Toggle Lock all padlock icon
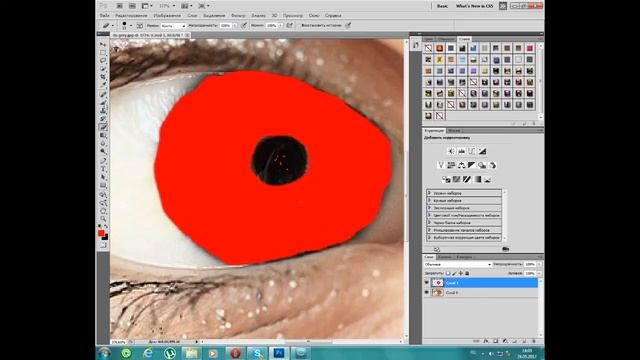This screenshot has width=640, height=360. [x=467, y=273]
